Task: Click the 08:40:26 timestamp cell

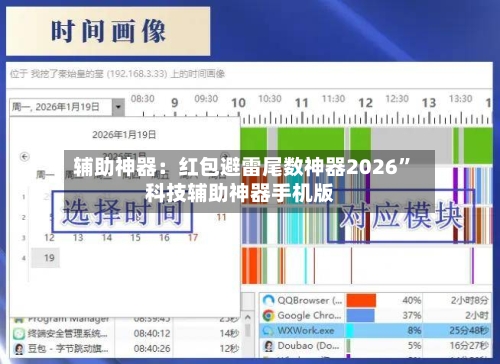Action: coord(152,348)
